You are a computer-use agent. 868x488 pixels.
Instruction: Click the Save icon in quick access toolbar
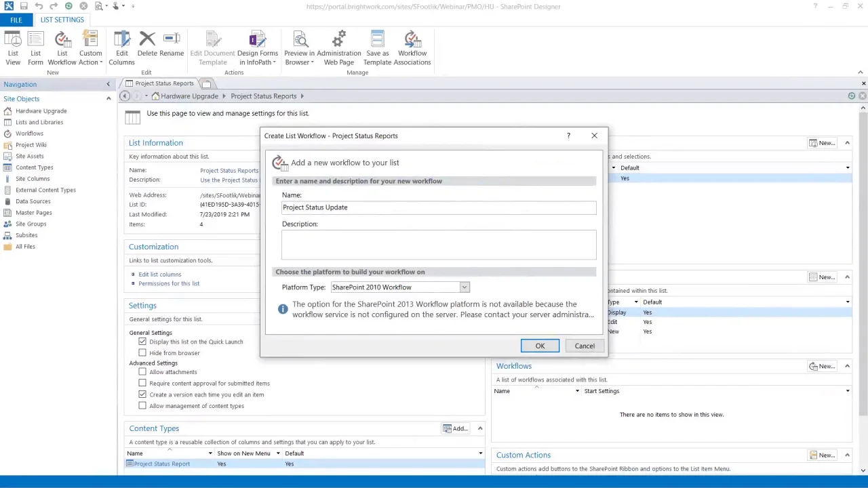(24, 6)
